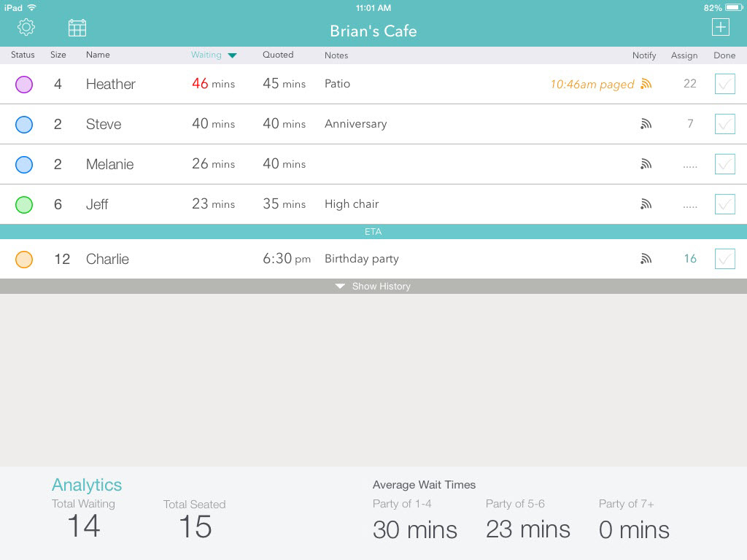Assign a table to Melanie
Screen dimensions: 747x560
[689, 165]
